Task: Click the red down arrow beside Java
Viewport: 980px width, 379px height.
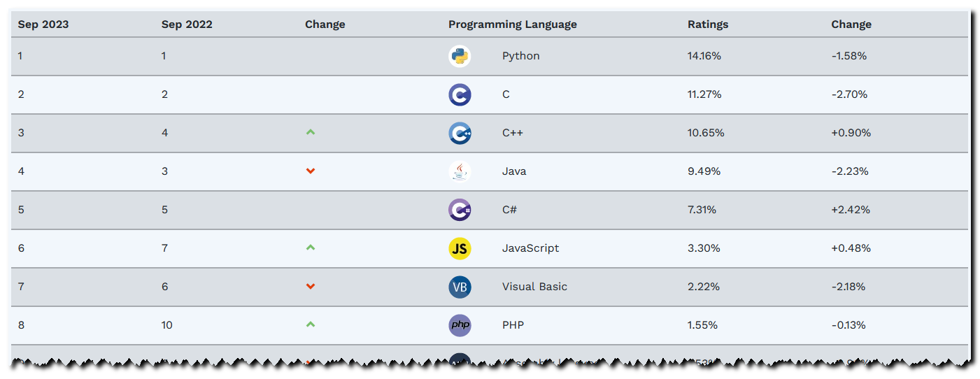Action: (311, 171)
